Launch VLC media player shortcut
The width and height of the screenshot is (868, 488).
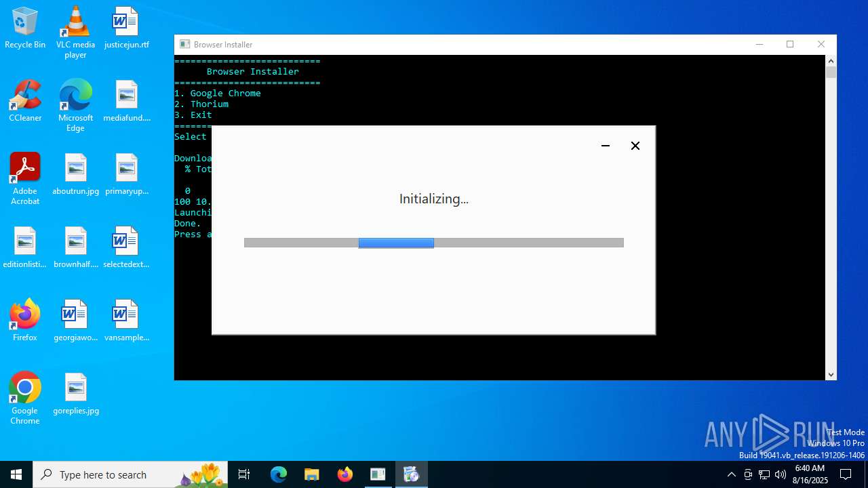[75, 33]
